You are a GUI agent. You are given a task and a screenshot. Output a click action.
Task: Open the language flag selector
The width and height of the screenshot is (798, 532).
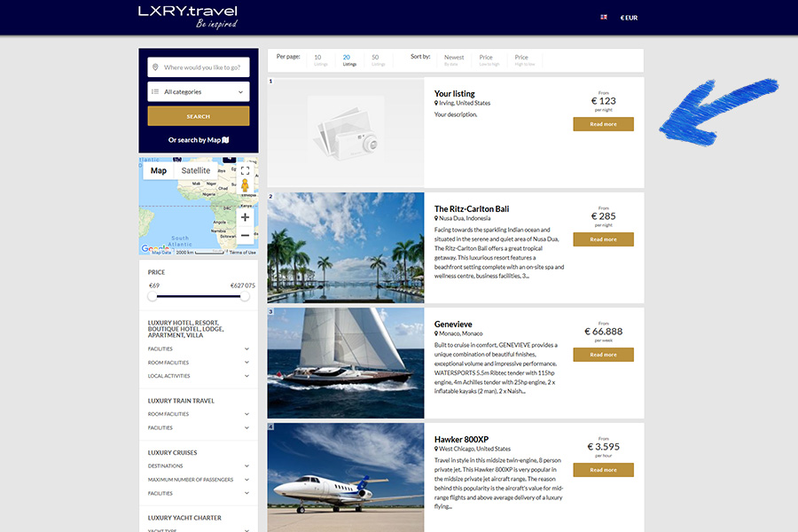click(x=604, y=18)
